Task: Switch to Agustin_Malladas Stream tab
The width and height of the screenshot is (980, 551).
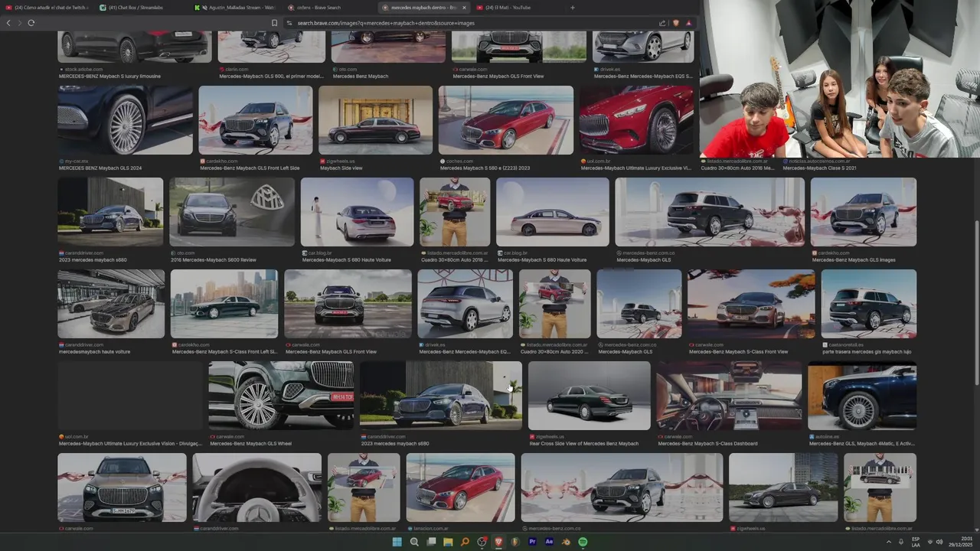Action: point(235,8)
